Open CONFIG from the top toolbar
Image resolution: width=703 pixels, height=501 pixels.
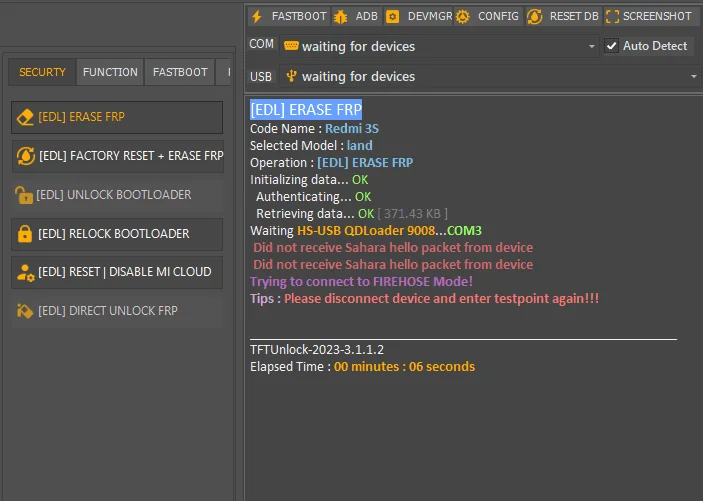[488, 17]
